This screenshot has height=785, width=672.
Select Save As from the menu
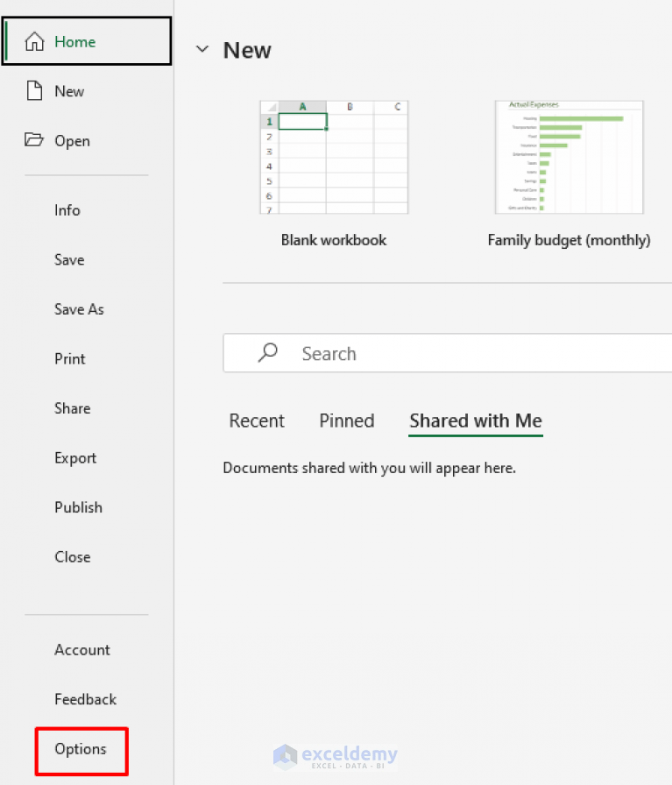[x=79, y=309]
